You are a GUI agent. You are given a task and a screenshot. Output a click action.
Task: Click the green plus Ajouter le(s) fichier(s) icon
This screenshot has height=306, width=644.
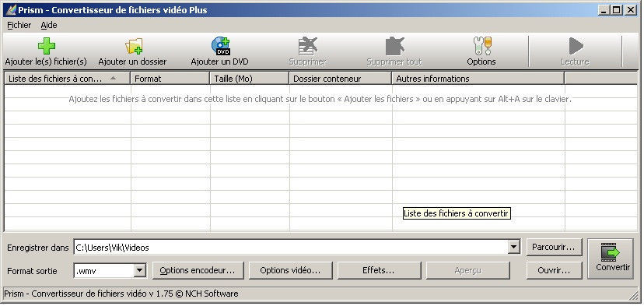47,46
